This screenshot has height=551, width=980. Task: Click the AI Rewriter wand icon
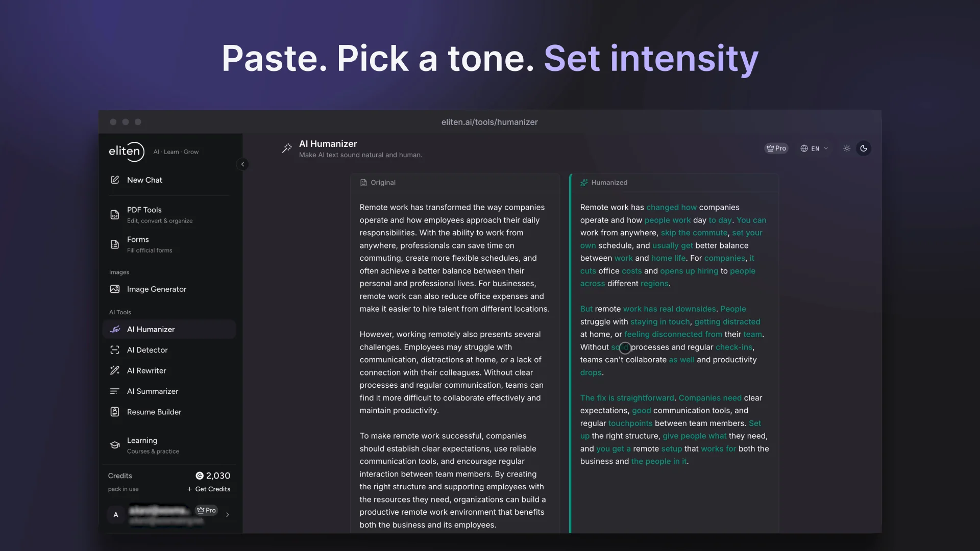[115, 371]
